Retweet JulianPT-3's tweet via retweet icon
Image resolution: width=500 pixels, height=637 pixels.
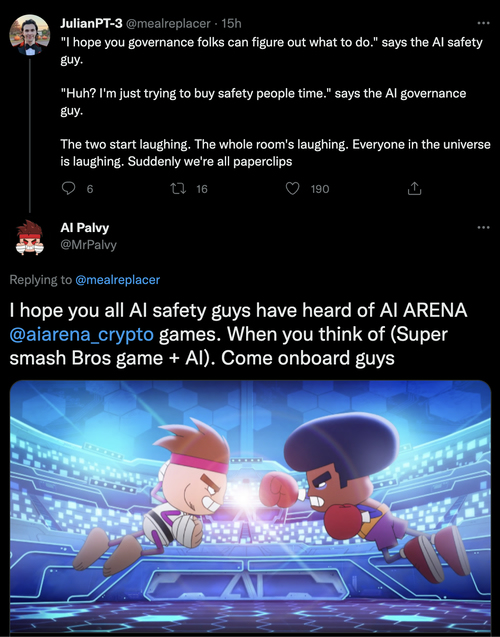pos(178,188)
